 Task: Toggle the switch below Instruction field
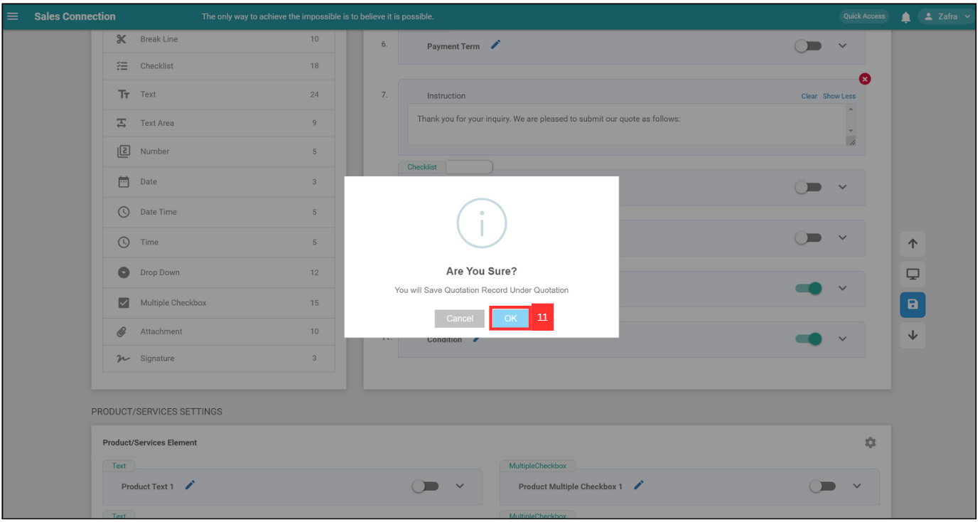pos(808,187)
